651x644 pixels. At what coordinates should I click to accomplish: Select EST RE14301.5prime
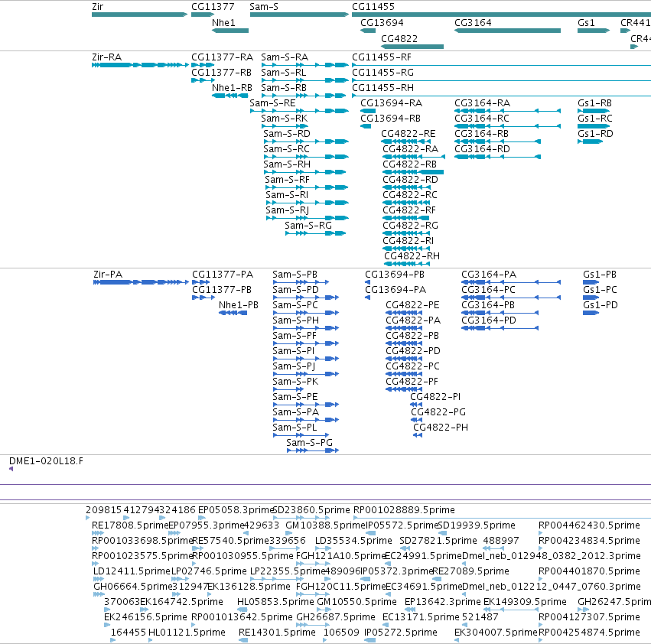243,640
